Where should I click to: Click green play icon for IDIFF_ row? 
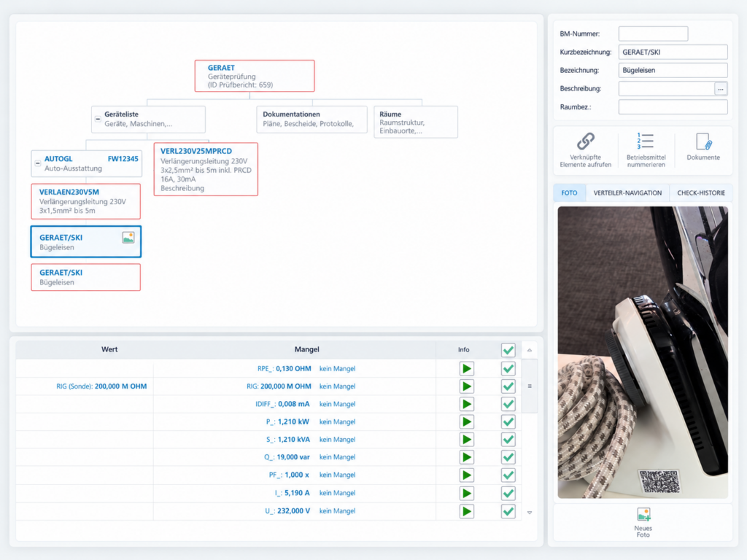(466, 404)
